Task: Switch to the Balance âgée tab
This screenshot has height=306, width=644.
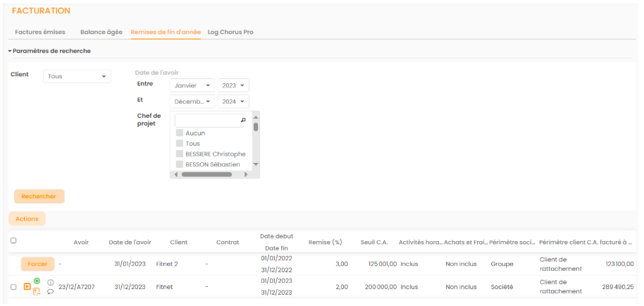Action: coord(101,32)
